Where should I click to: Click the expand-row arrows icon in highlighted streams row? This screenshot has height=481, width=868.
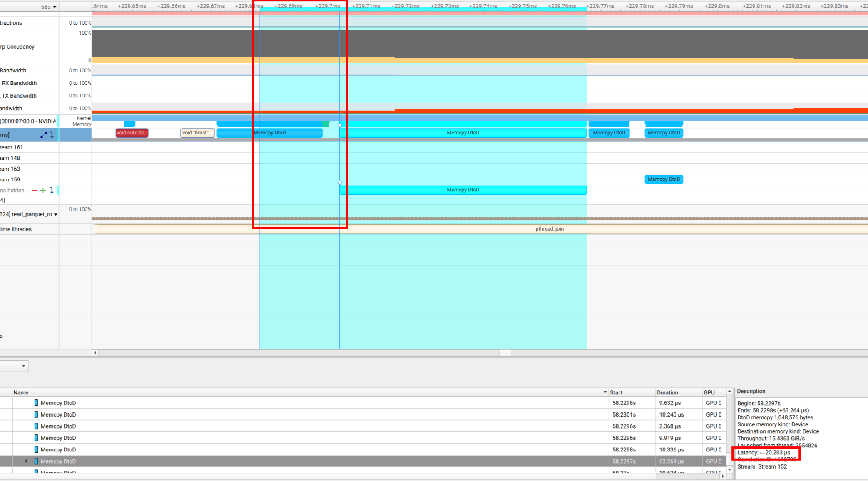[43, 135]
